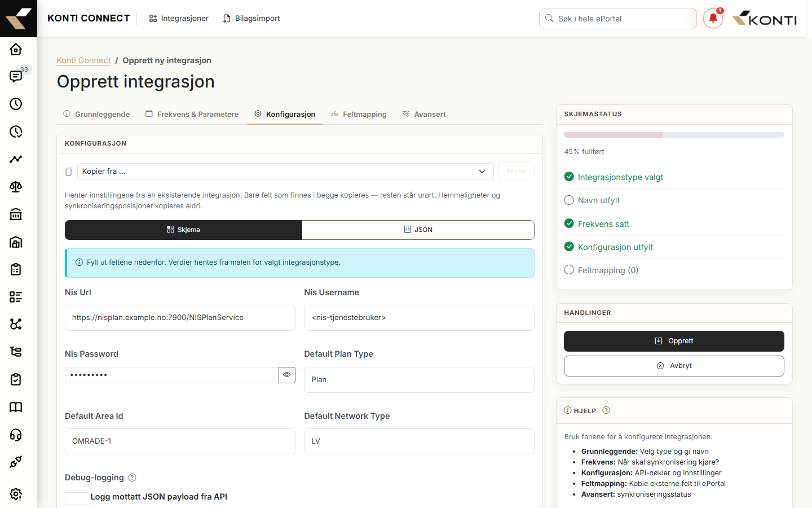Switch to the Grunnleggende tab

(96, 114)
